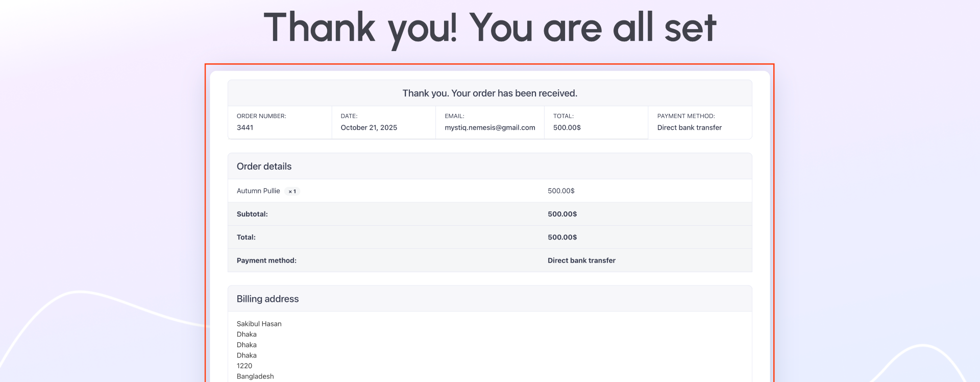Screen dimensions: 980x382
Task: Click the postal code 1220
Action: tap(244, 366)
